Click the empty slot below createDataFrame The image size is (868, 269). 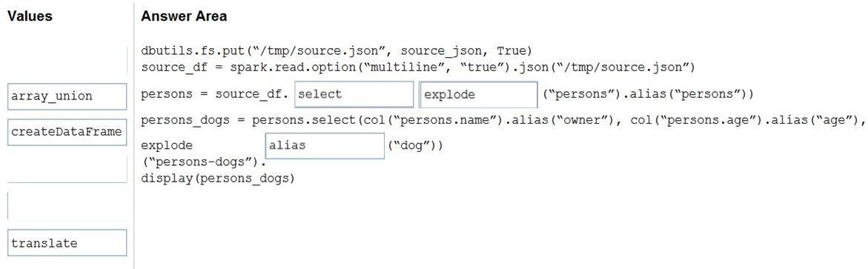tap(67, 170)
